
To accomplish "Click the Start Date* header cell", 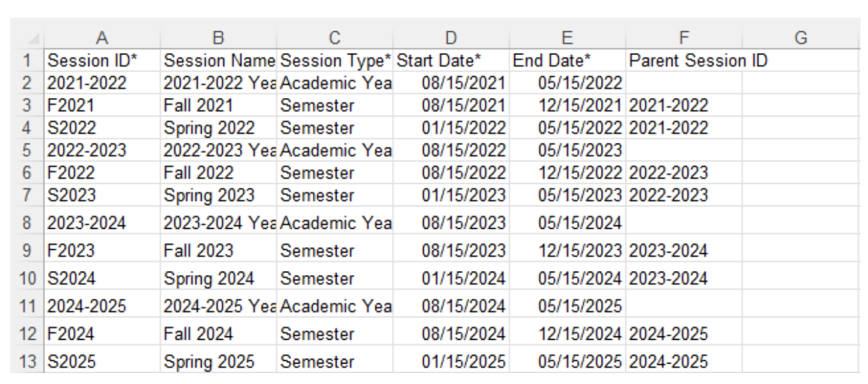I will coord(452,61).
